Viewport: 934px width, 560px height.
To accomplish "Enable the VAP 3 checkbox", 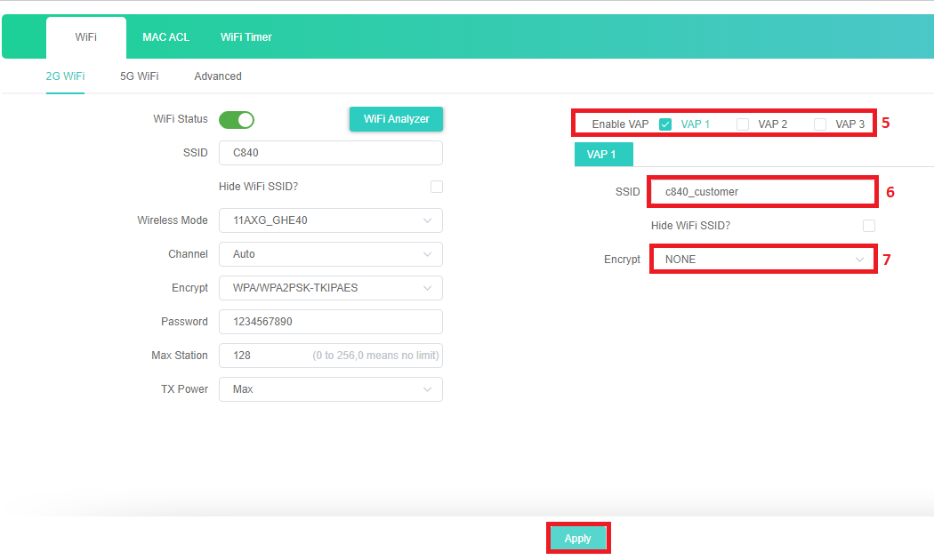I will [820, 124].
